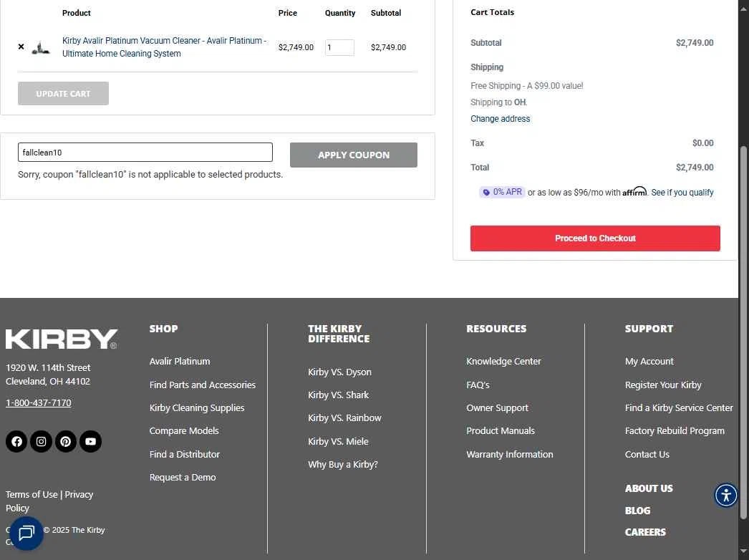
Task: Remove Kirby Avalir vacuum from cart
Action: pyautogui.click(x=21, y=47)
